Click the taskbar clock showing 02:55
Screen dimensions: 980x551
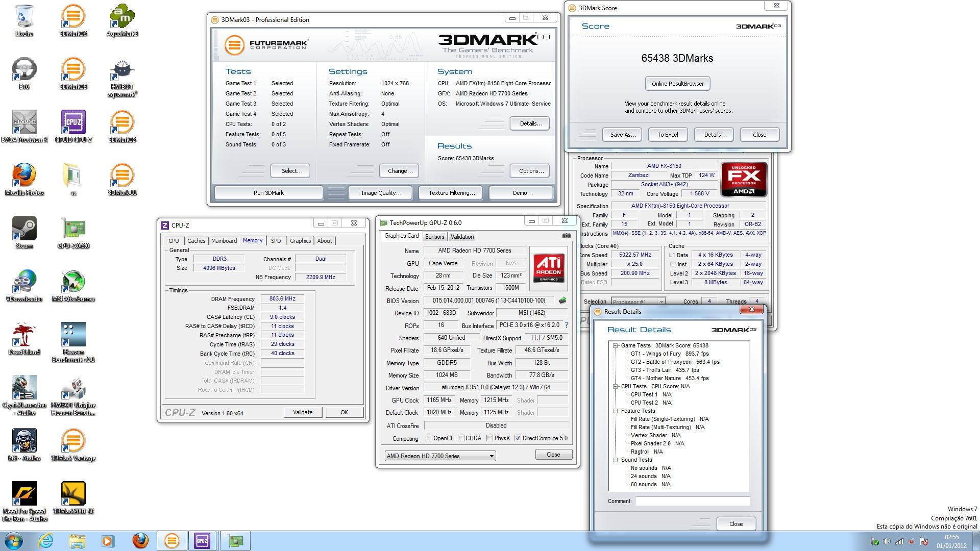[x=951, y=541]
